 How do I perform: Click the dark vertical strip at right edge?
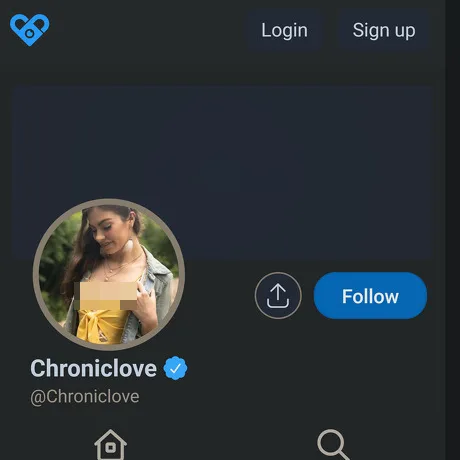click(x=453, y=230)
